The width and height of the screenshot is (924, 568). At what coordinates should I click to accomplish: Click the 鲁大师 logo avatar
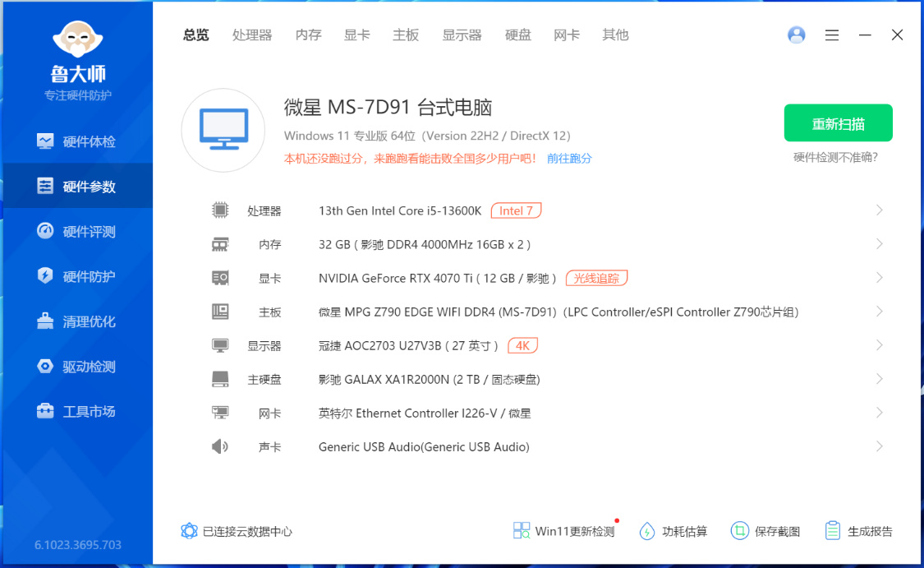pyautogui.click(x=78, y=39)
